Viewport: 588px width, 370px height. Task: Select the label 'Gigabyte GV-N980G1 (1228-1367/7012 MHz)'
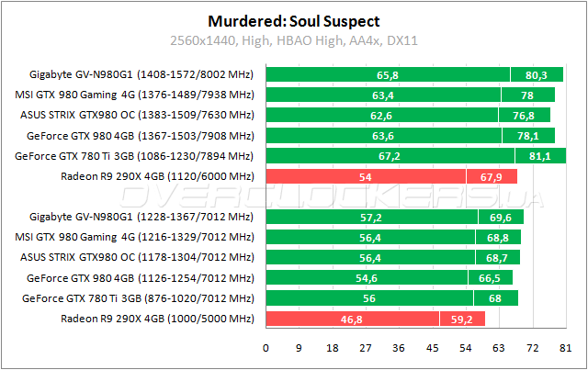(x=141, y=217)
